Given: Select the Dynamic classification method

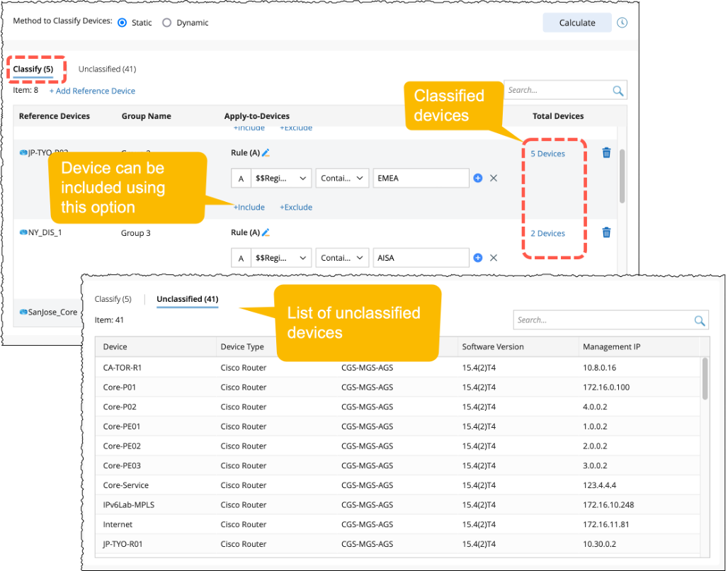Looking at the screenshot, I should click(x=167, y=23).
